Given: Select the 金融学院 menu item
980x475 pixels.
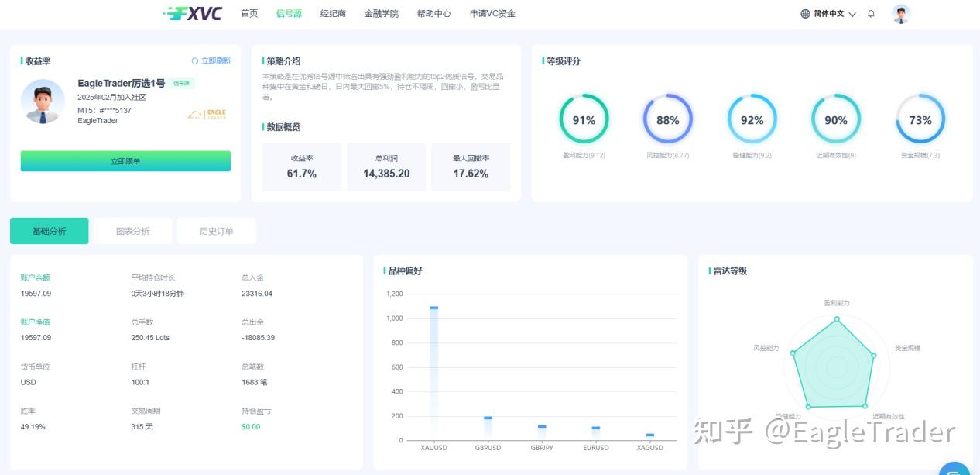Looking at the screenshot, I should pyautogui.click(x=381, y=13).
